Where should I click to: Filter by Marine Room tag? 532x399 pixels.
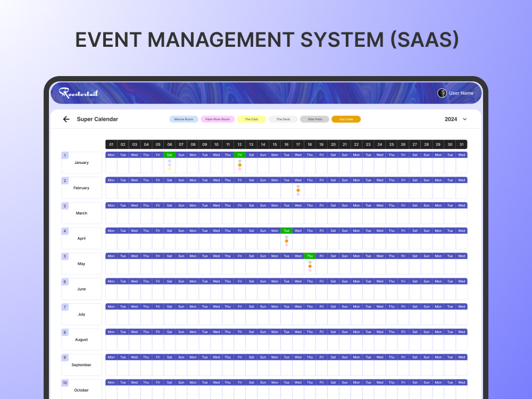[184, 119]
